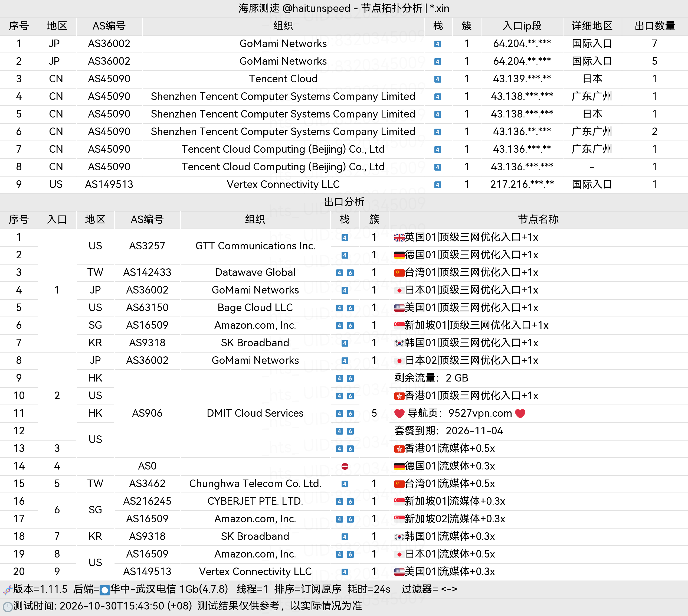Click the Hong Kong flag next to 香港01|流媒体+0.5x
The width and height of the screenshot is (688, 616).
pos(399,449)
